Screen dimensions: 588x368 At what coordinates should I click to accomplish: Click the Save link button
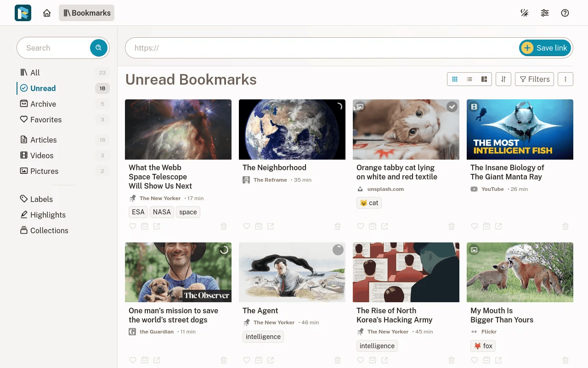tap(545, 48)
